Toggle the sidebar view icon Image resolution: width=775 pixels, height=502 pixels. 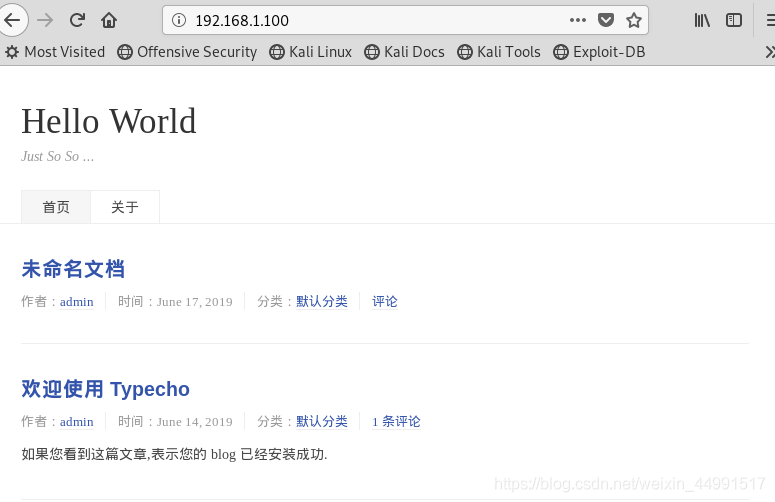pos(734,20)
